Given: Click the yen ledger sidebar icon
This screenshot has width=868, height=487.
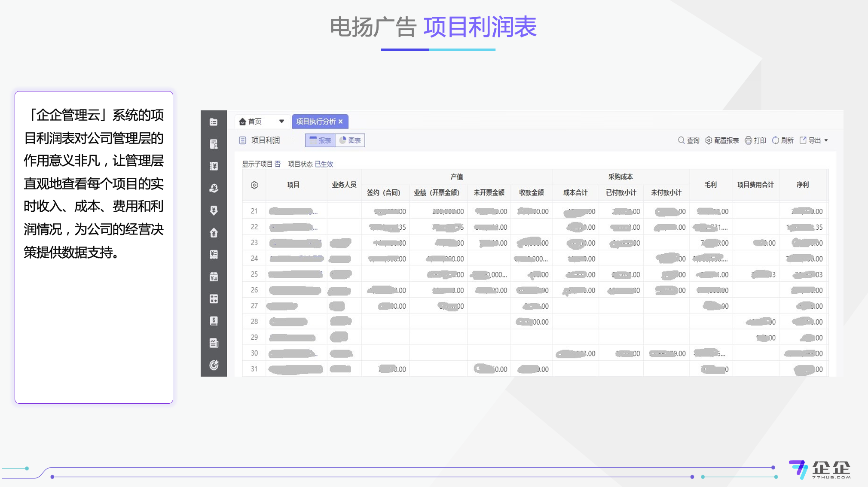Looking at the screenshot, I should [x=214, y=166].
